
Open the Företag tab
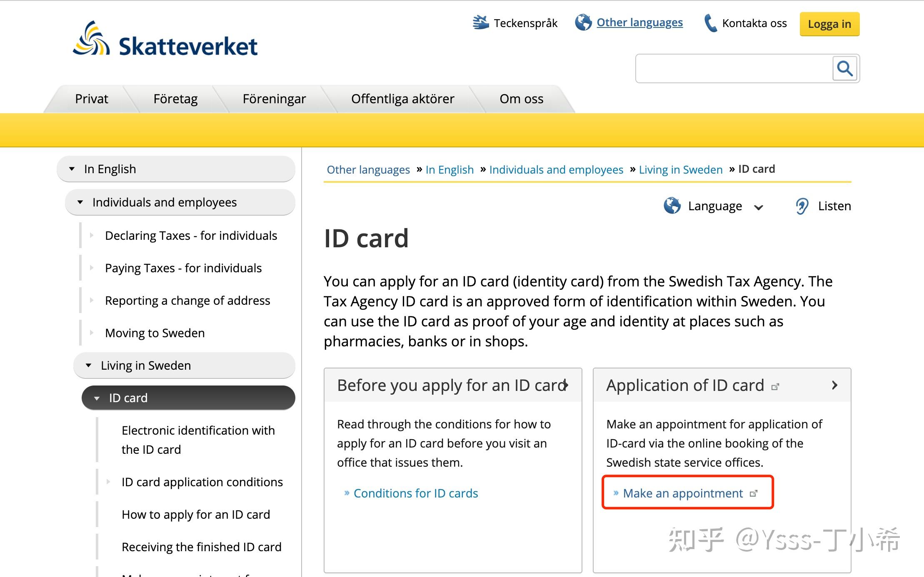175,99
